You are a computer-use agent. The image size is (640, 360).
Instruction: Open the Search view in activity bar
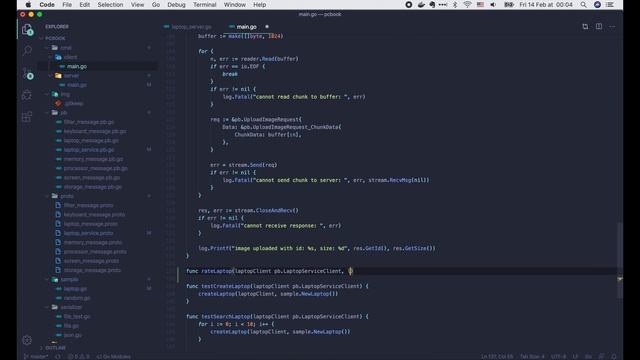[x=27, y=50]
